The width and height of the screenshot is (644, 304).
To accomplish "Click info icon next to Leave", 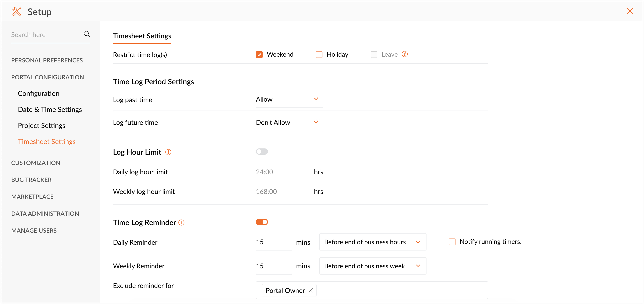I will click(x=404, y=54).
